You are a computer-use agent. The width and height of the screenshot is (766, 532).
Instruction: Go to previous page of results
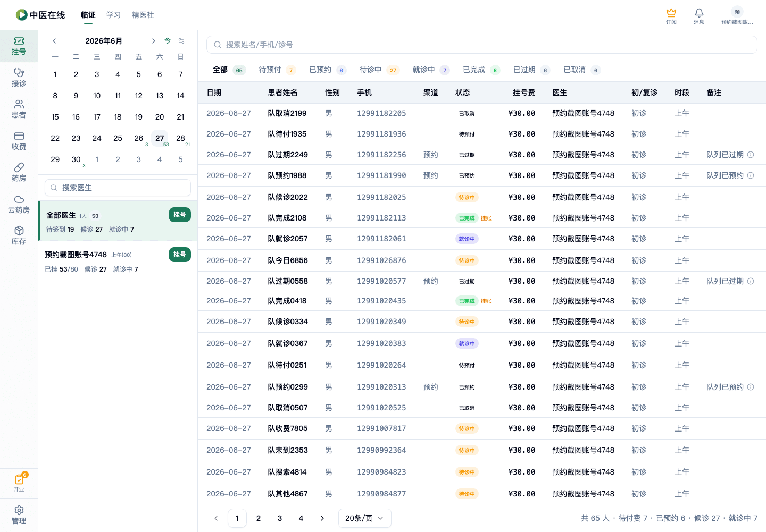point(216,518)
